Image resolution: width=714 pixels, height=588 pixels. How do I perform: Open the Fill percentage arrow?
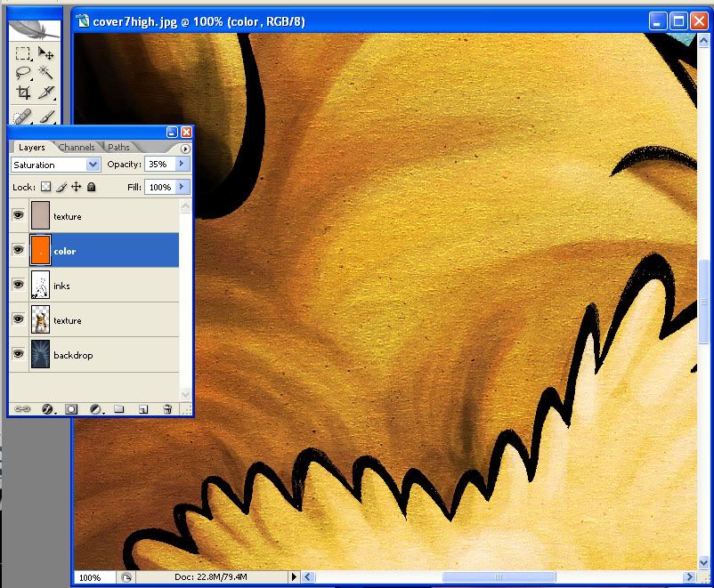(x=182, y=188)
